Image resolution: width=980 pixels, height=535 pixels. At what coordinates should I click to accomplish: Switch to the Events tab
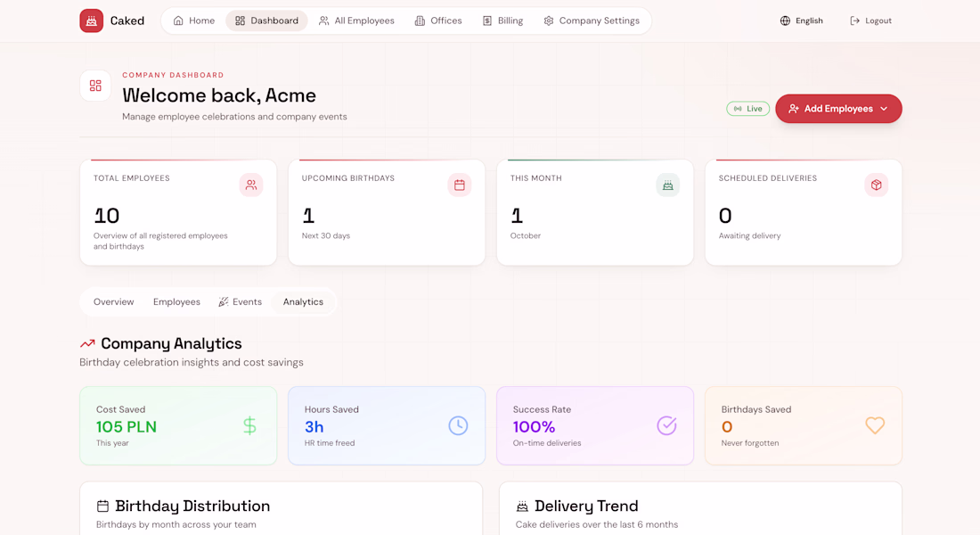pyautogui.click(x=240, y=301)
